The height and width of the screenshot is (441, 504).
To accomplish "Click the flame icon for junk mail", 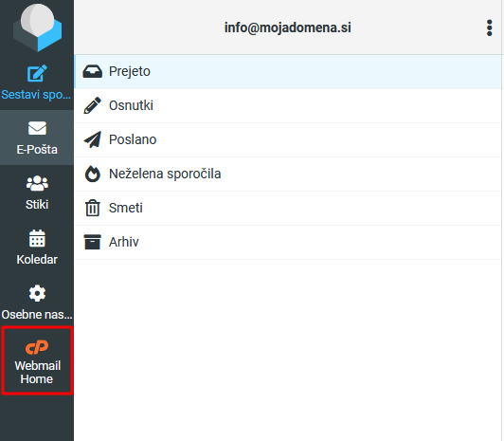I will tap(93, 174).
